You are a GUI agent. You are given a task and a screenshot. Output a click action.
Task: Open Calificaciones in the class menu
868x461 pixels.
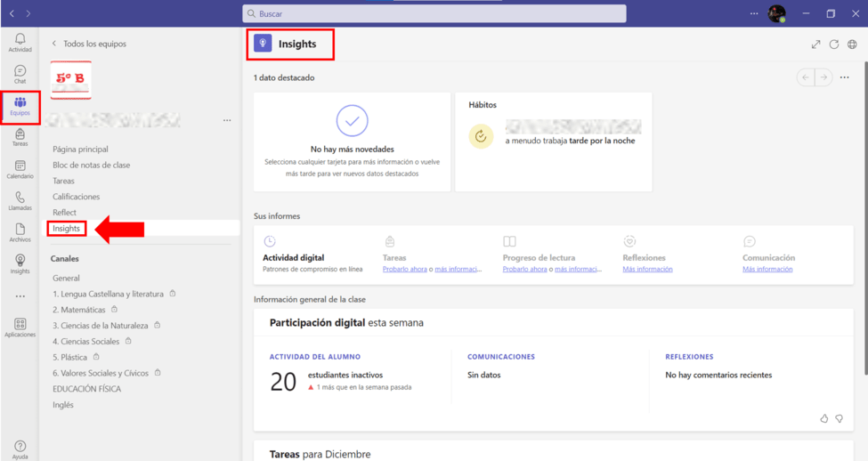point(77,197)
